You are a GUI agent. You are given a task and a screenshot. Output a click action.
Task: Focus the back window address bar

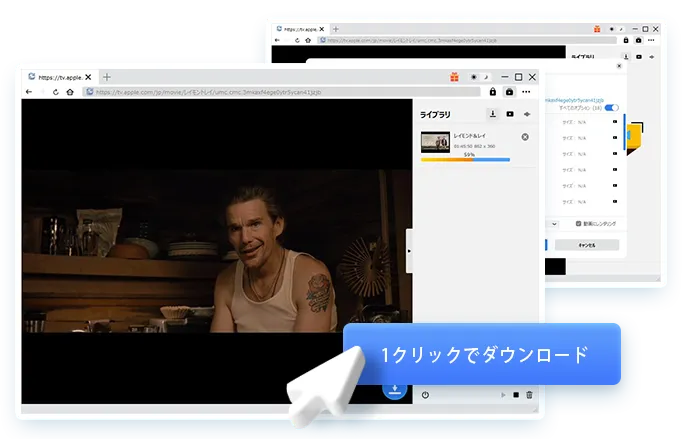pos(467,40)
